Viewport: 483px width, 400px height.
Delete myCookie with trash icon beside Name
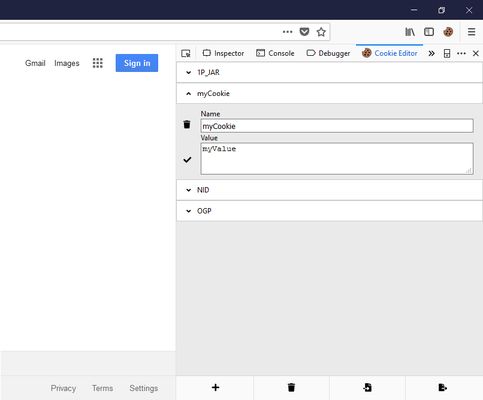pos(187,124)
